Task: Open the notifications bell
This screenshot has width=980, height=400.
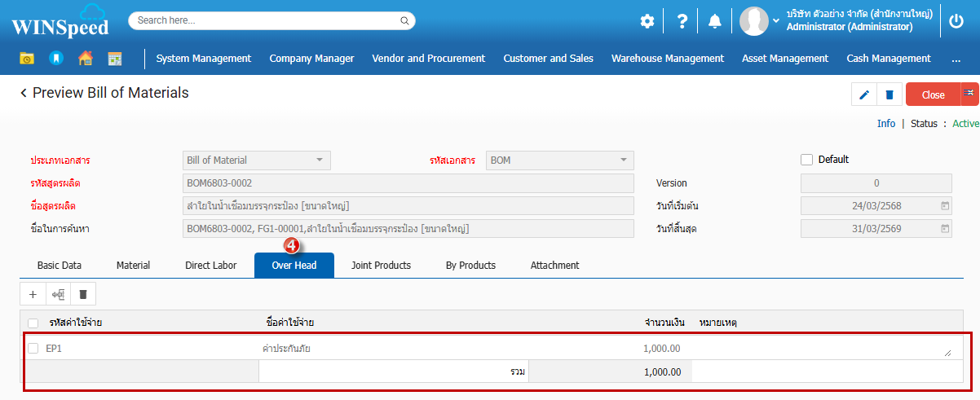Action: [714, 21]
